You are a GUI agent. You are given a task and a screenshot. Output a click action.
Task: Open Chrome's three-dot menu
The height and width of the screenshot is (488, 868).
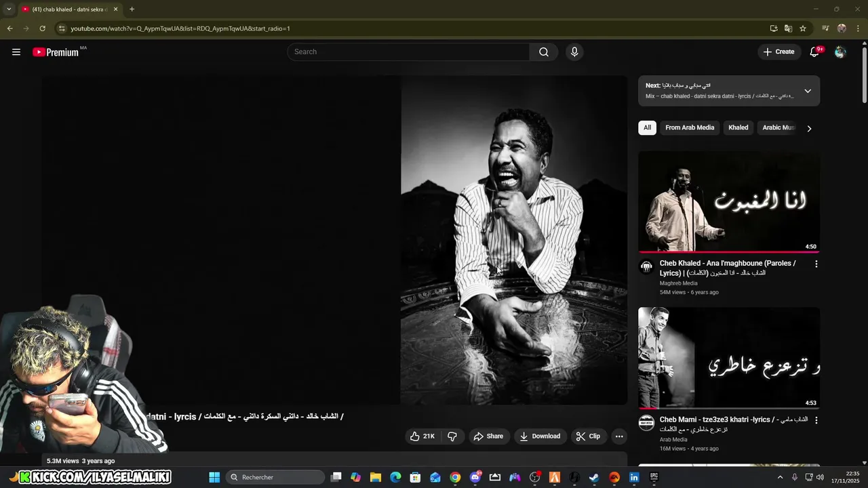[x=858, y=28]
